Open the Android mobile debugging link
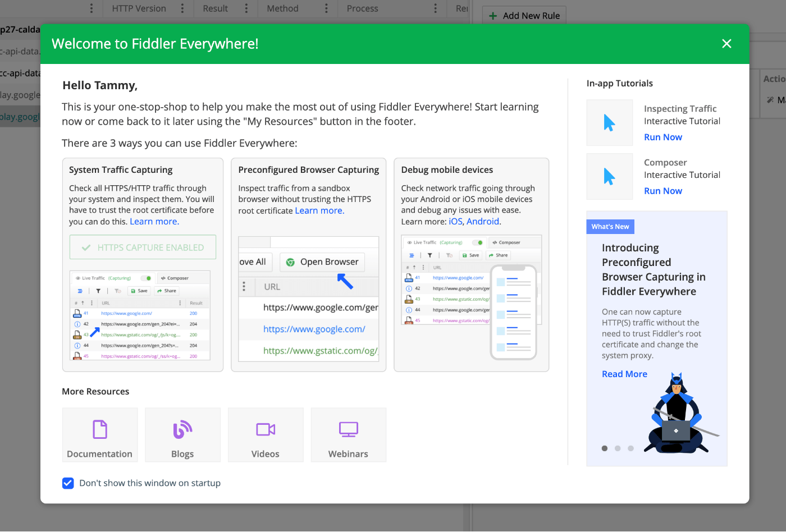Screen dimensions: 786x532 click(483, 222)
